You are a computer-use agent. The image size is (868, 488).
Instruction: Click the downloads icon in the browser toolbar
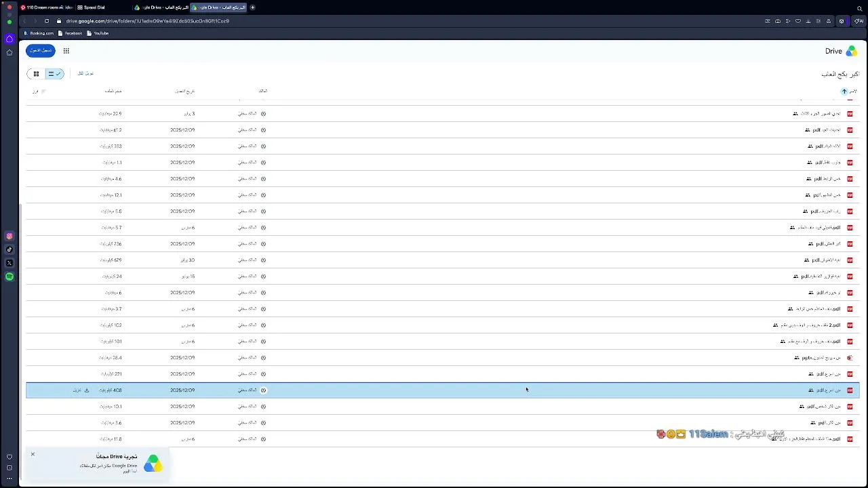point(808,21)
